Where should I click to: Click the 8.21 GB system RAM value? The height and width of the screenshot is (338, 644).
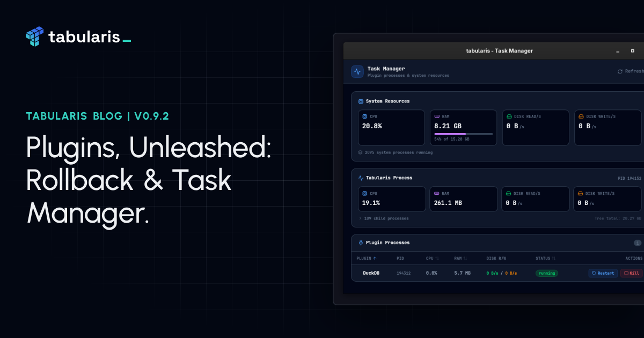pos(448,126)
